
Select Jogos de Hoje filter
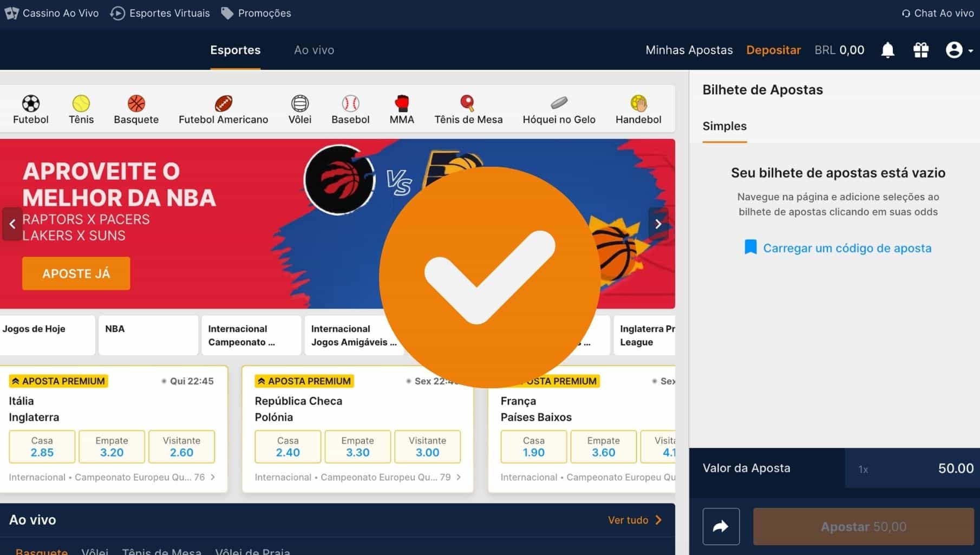point(47,335)
